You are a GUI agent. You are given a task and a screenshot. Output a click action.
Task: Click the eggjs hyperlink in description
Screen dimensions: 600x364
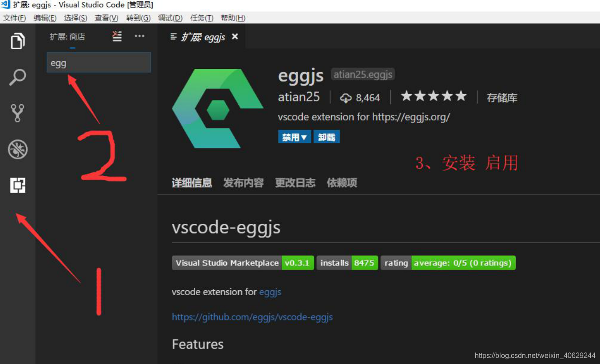pos(270,292)
